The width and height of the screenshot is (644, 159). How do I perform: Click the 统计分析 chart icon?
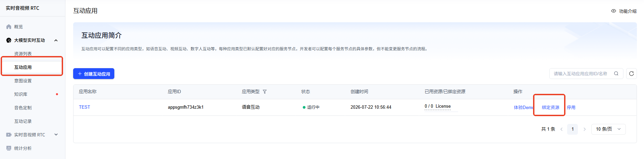[9, 148]
